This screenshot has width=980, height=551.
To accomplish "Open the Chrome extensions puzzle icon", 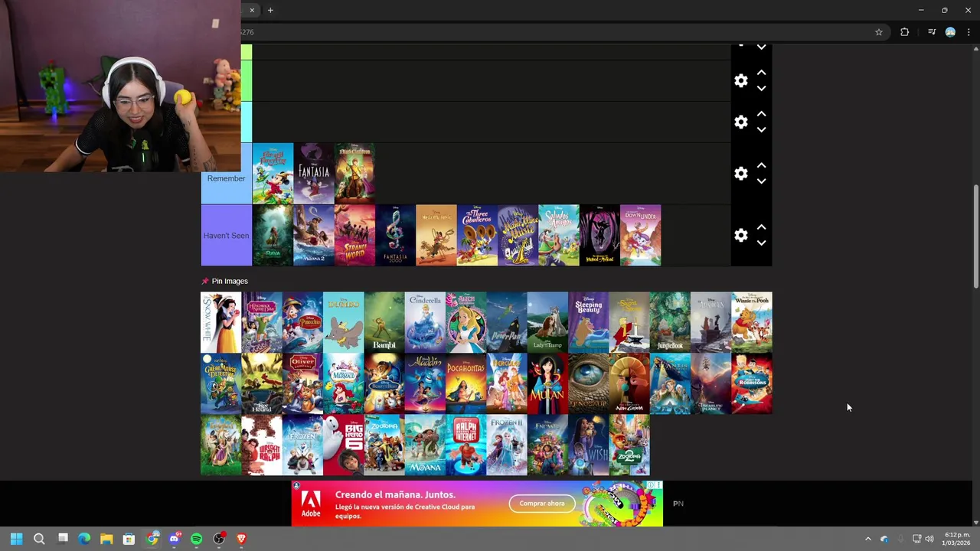I will [904, 32].
